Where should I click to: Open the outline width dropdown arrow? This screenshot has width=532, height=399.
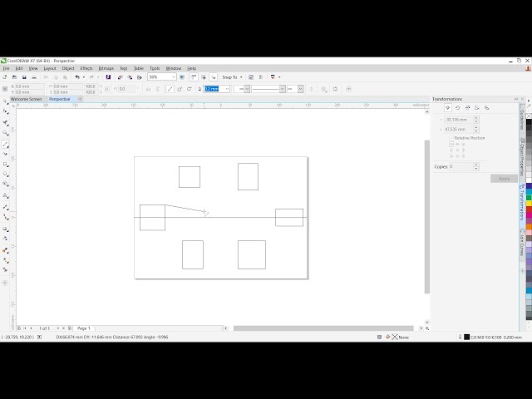point(227,89)
